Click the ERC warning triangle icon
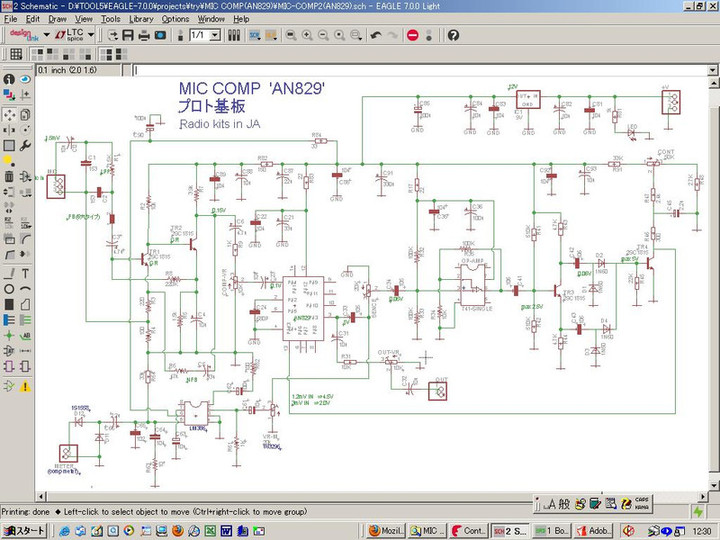 tap(24, 384)
